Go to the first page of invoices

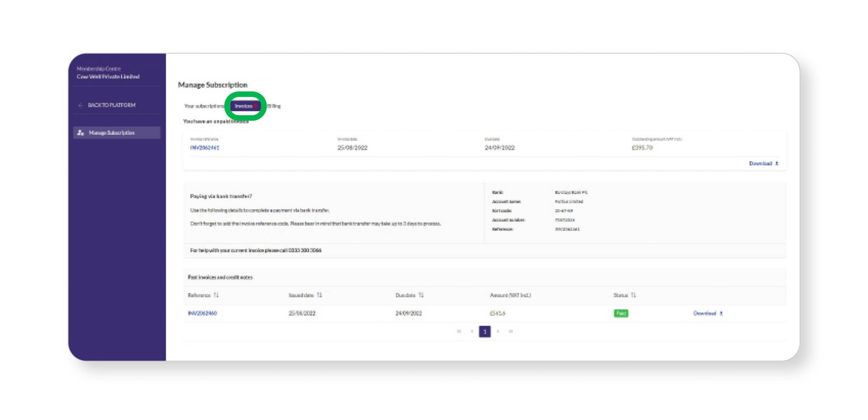[x=459, y=331]
